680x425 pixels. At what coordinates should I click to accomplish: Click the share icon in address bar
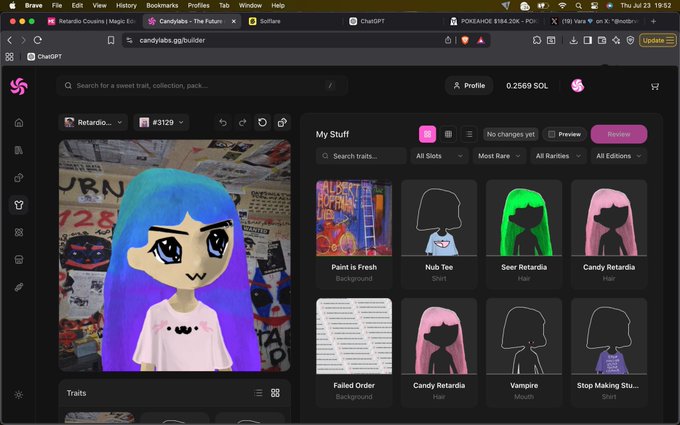448,40
